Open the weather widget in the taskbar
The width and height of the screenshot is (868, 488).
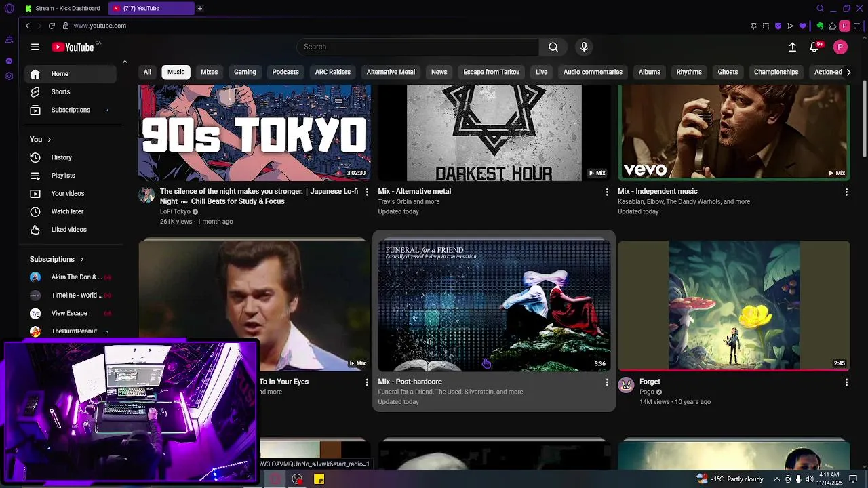pos(730,479)
